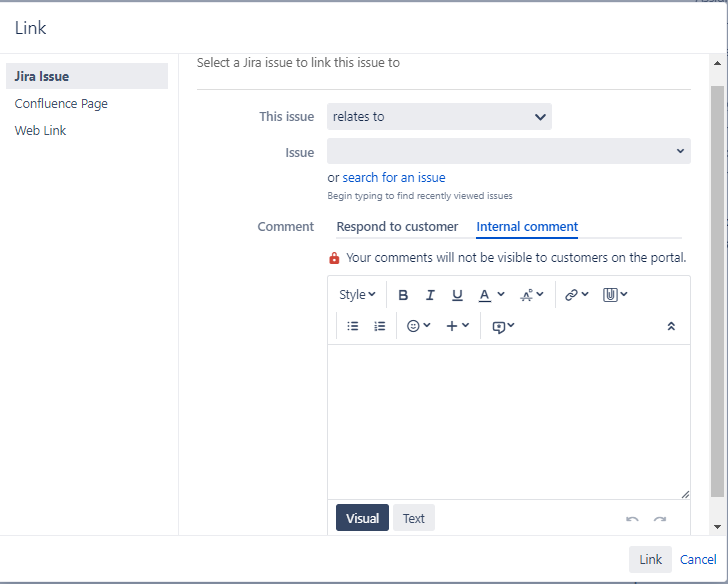The height and width of the screenshot is (584, 728).
Task: Click the text color A icon
Action: pos(484,295)
